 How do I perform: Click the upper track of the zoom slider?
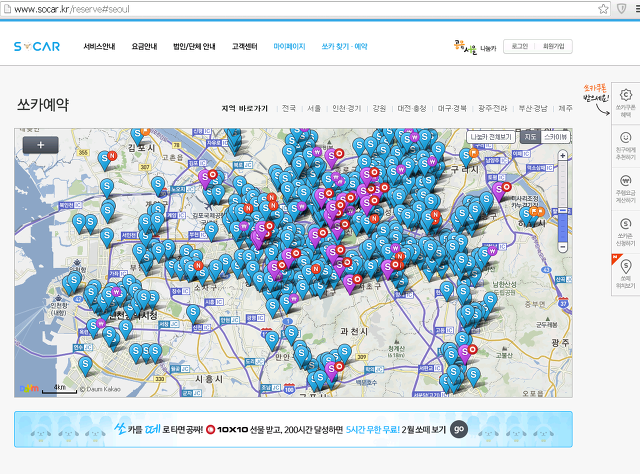(563, 184)
